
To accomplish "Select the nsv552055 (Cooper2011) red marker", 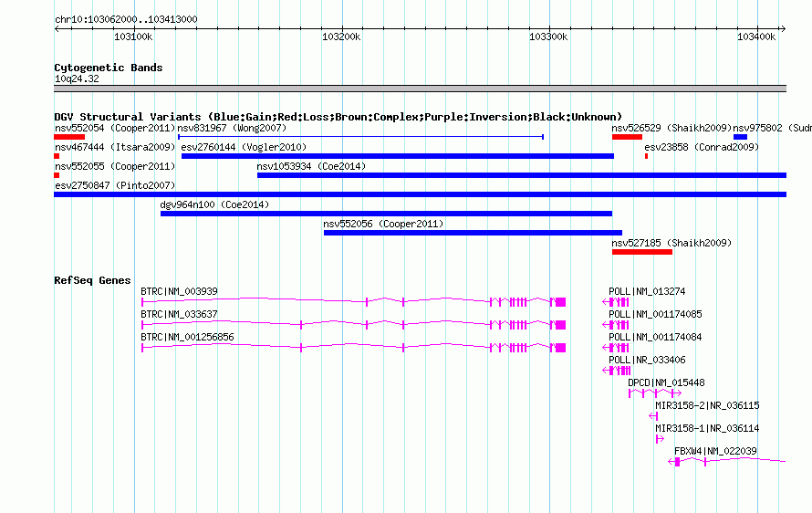I will click(x=57, y=175).
